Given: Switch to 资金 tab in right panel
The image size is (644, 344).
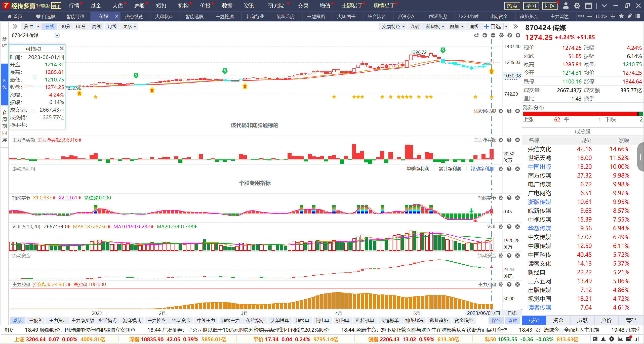Looking at the screenshot, I should tap(558, 320).
